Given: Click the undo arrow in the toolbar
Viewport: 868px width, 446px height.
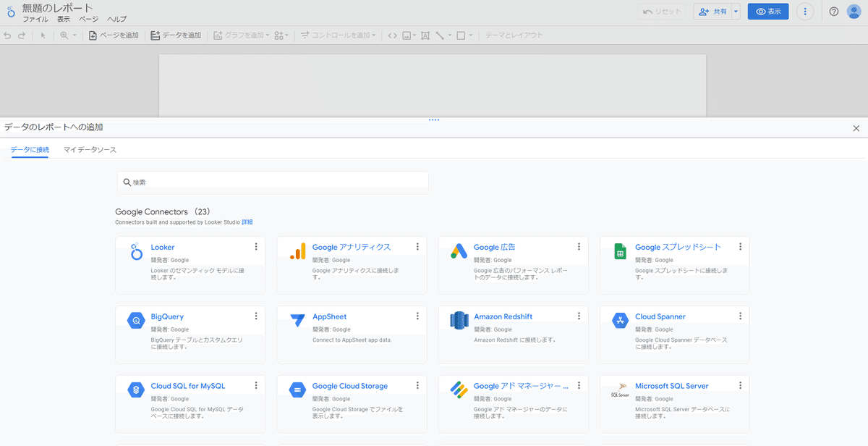Looking at the screenshot, I should tap(8, 35).
